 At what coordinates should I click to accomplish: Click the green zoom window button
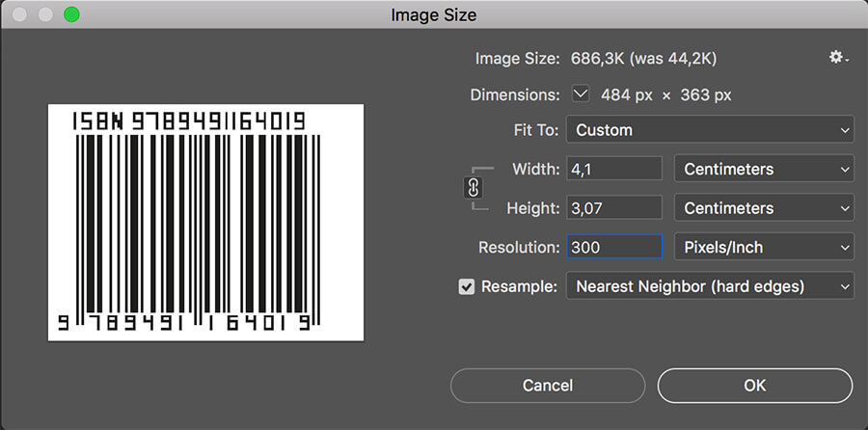pyautogui.click(x=71, y=14)
